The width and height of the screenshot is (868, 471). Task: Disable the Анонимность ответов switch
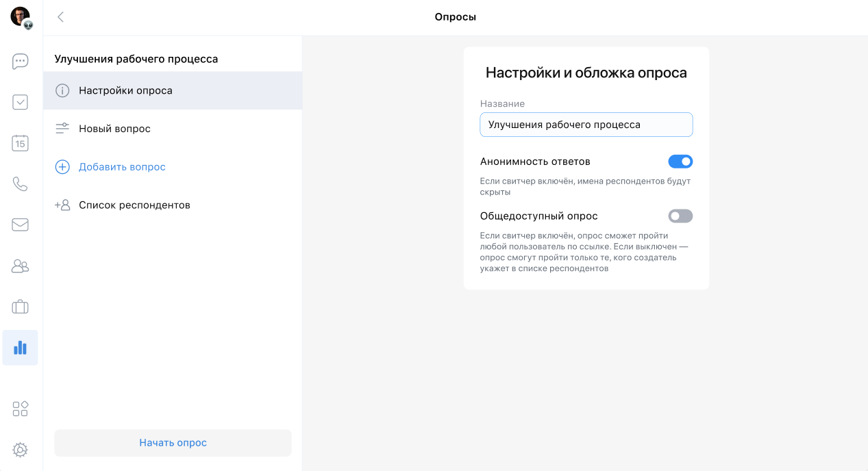click(680, 162)
